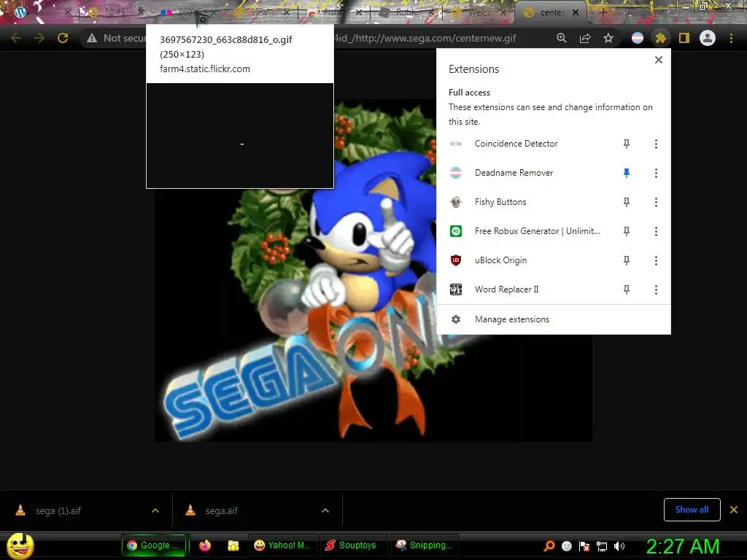Open the file explorer taskbar icon
Viewport: 747px width, 560px height.
tap(233, 545)
